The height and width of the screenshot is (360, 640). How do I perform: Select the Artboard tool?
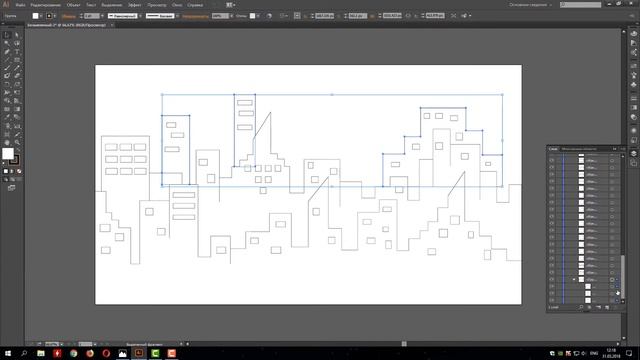7,134
